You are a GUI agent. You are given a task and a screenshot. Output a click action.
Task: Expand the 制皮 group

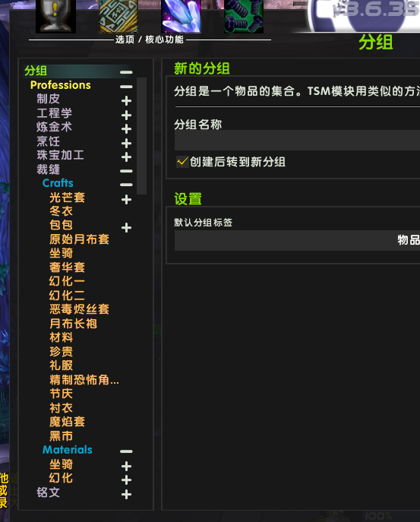(126, 101)
